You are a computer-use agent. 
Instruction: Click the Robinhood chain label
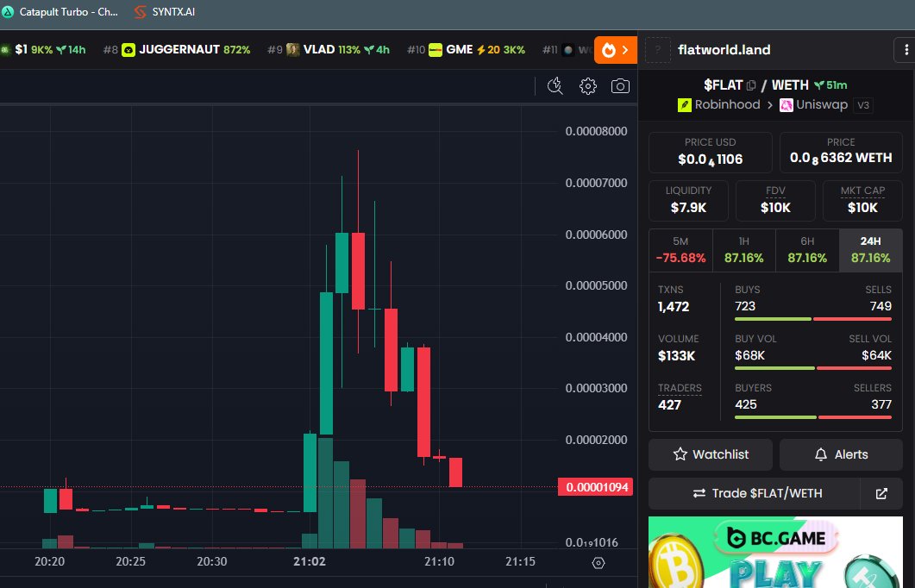[727, 105]
